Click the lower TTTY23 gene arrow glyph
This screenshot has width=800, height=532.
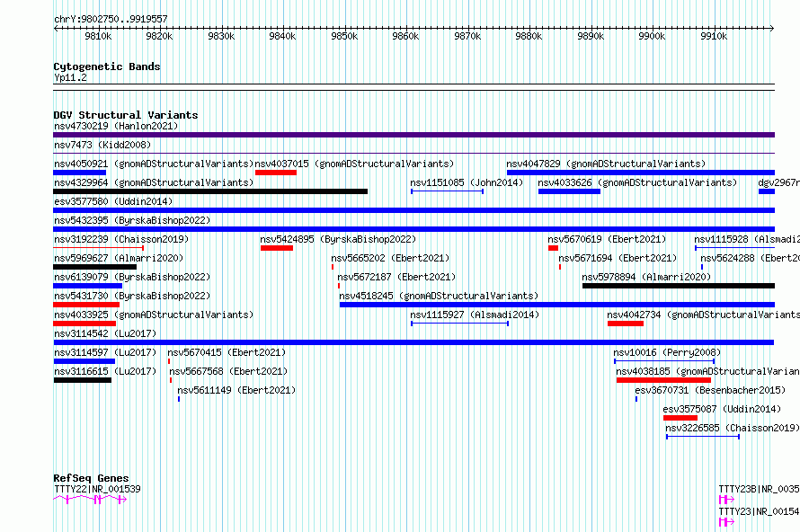(726, 522)
